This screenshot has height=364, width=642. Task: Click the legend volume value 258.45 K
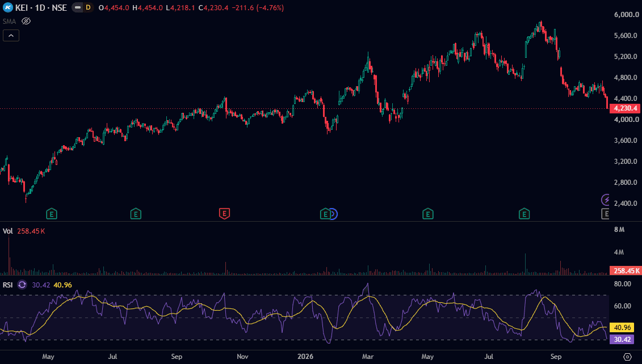point(31,231)
